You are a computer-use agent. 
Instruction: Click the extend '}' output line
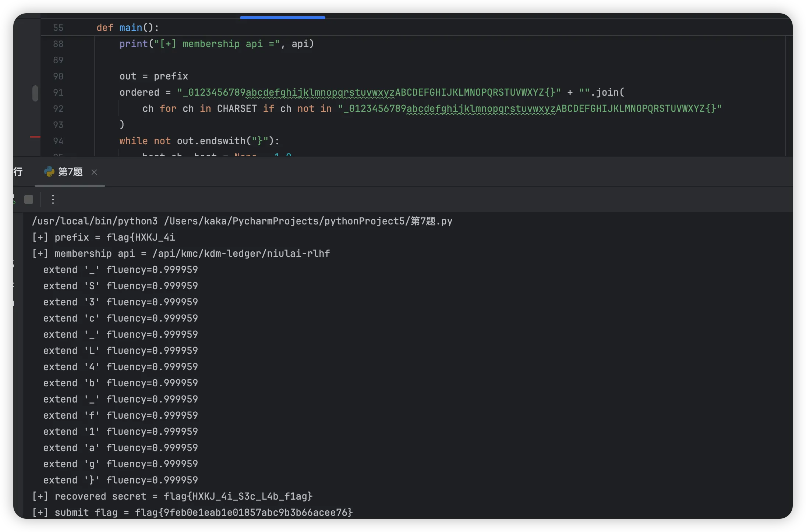(x=120, y=480)
